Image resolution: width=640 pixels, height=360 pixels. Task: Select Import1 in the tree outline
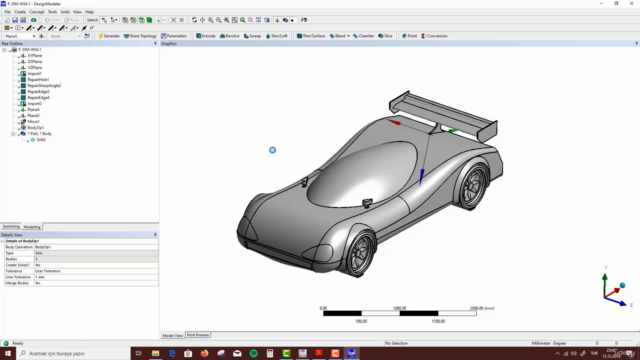click(x=34, y=74)
